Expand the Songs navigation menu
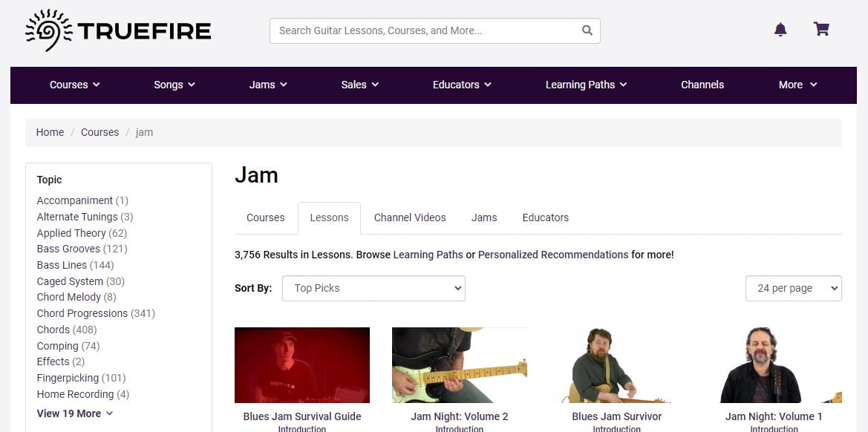868x432 pixels. click(174, 85)
